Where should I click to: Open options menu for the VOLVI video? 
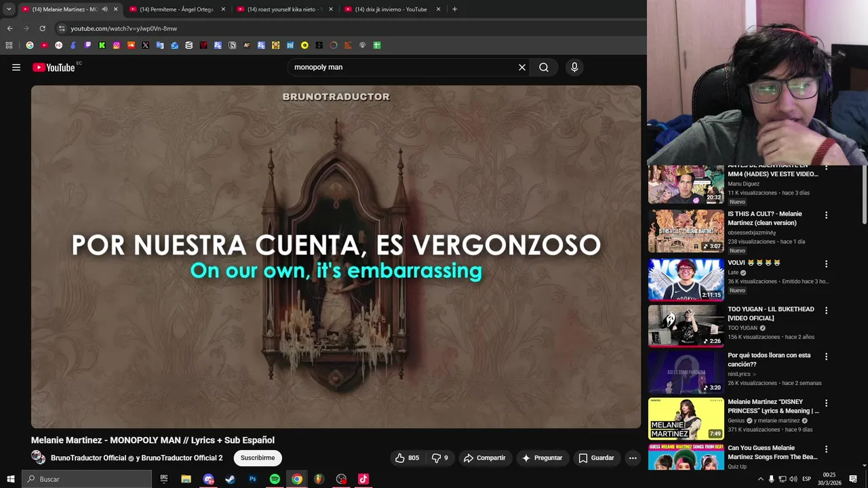826,264
